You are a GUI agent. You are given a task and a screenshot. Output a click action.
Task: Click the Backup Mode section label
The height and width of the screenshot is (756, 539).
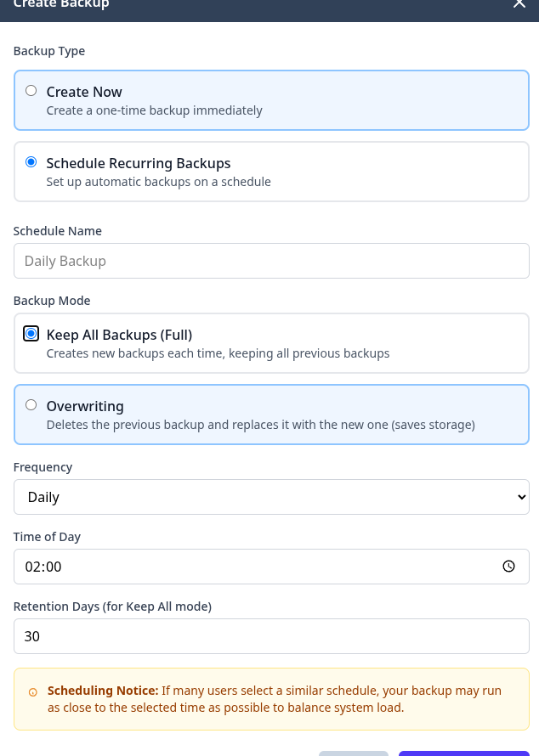pyautogui.click(x=52, y=301)
